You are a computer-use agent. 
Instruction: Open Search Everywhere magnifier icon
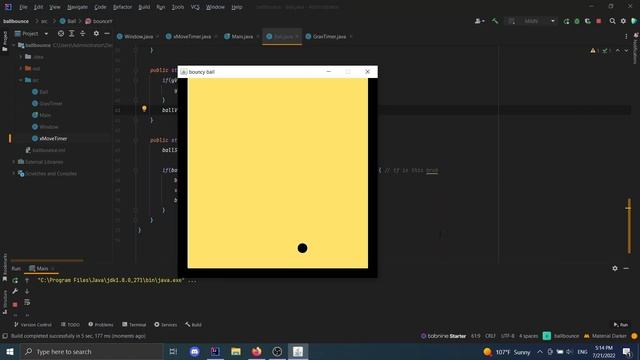(x=612, y=21)
